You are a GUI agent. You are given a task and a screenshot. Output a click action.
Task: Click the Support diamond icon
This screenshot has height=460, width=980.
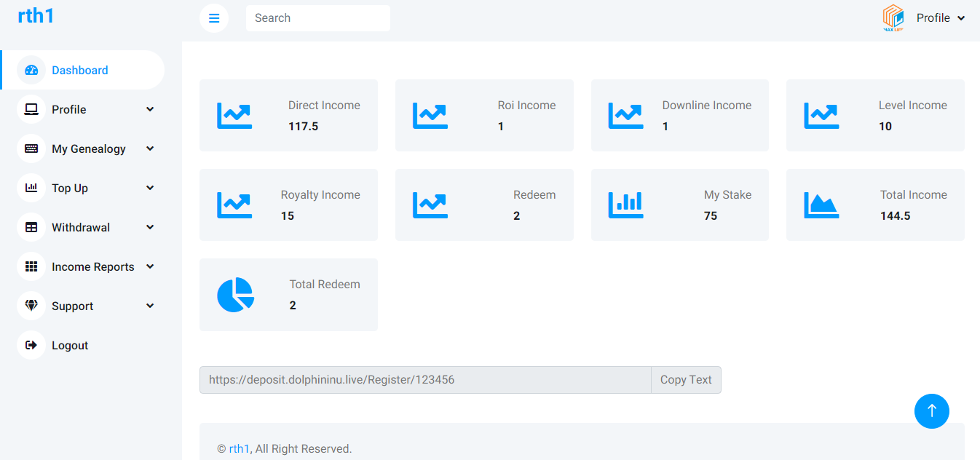[x=31, y=306]
